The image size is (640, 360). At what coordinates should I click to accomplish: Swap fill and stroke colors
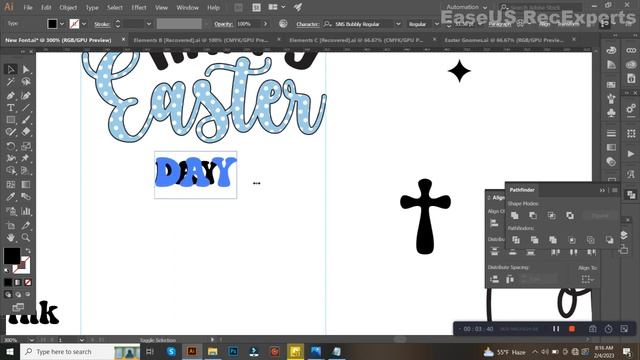(28, 251)
